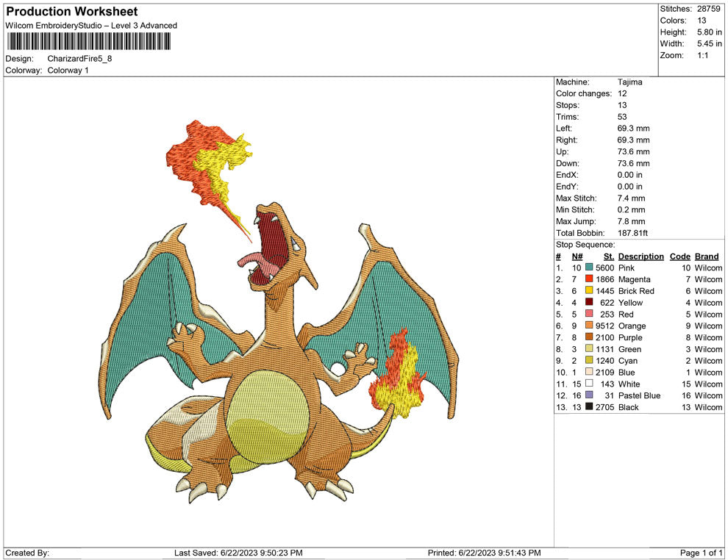Select the Min Stitch value 0.2 mm

tap(632, 209)
